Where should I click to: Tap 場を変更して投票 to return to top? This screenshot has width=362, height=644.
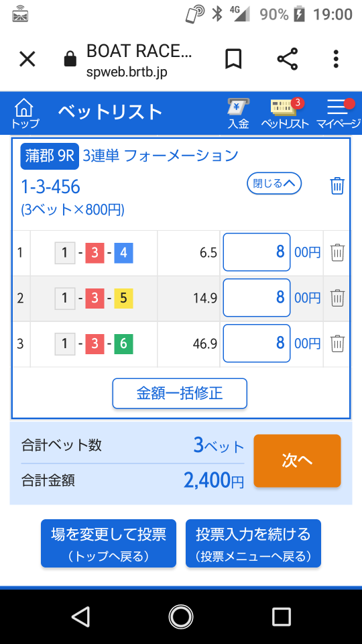109,543
